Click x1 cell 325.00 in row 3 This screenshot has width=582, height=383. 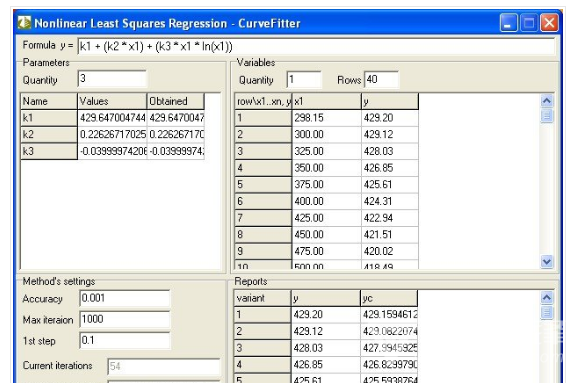click(327, 151)
